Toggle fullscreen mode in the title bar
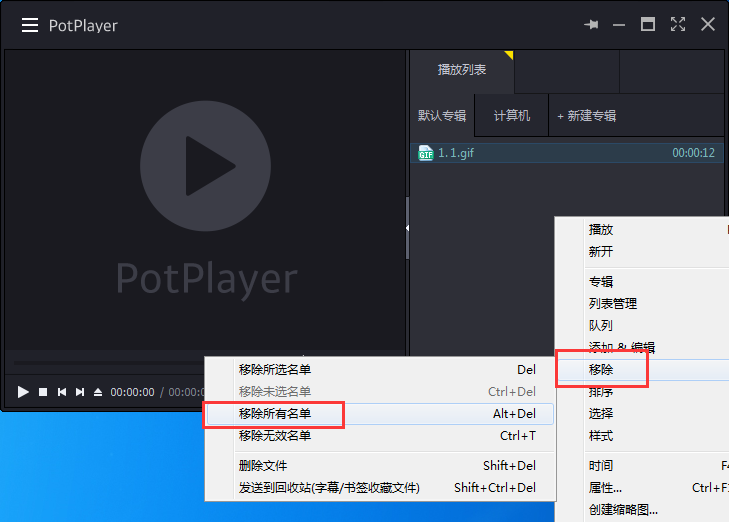The height and width of the screenshot is (522, 729). [677, 24]
